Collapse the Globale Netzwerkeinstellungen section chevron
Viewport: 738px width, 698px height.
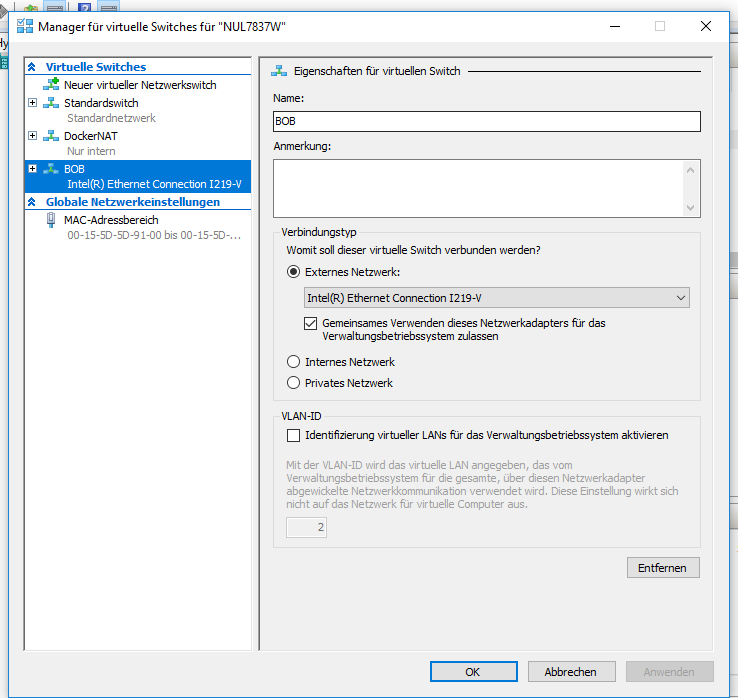[32, 202]
